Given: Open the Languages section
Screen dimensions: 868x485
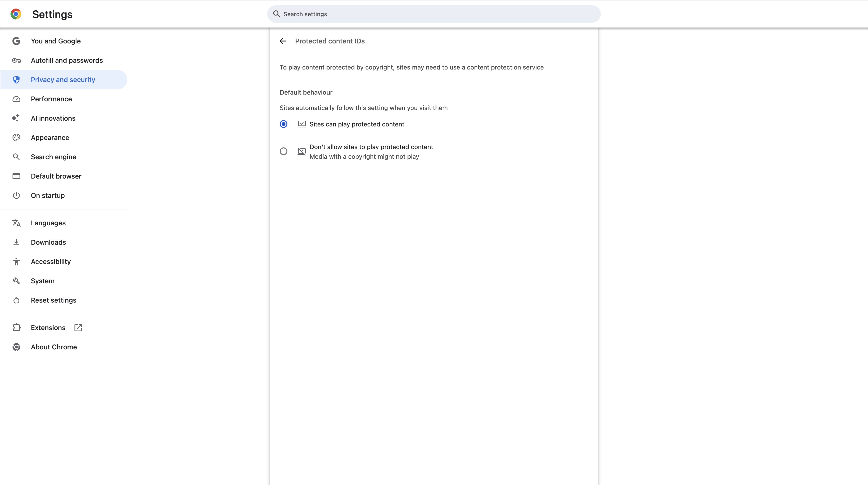Looking at the screenshot, I should pos(48,223).
